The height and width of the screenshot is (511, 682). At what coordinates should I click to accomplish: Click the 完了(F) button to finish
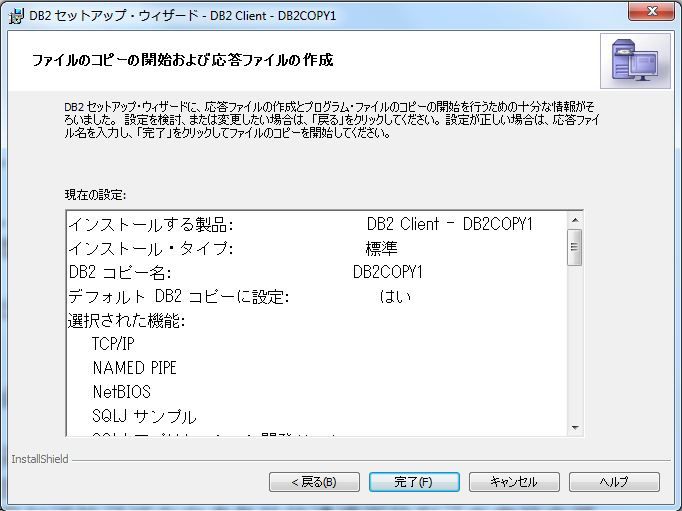pos(414,482)
